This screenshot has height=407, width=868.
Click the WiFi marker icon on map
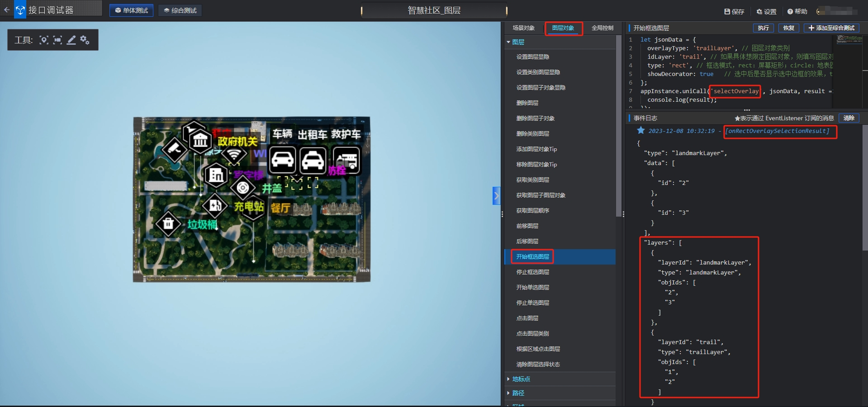[x=233, y=155]
